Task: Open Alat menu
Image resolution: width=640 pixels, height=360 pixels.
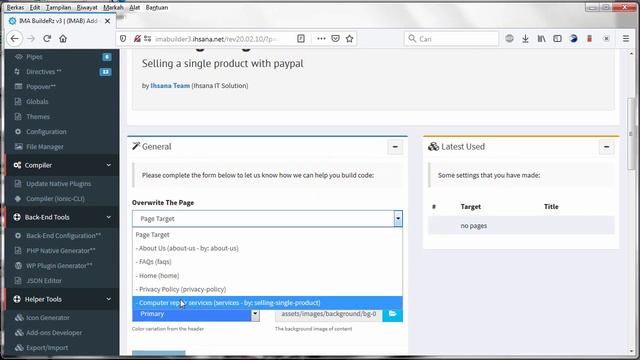Action: pyautogui.click(x=135, y=7)
